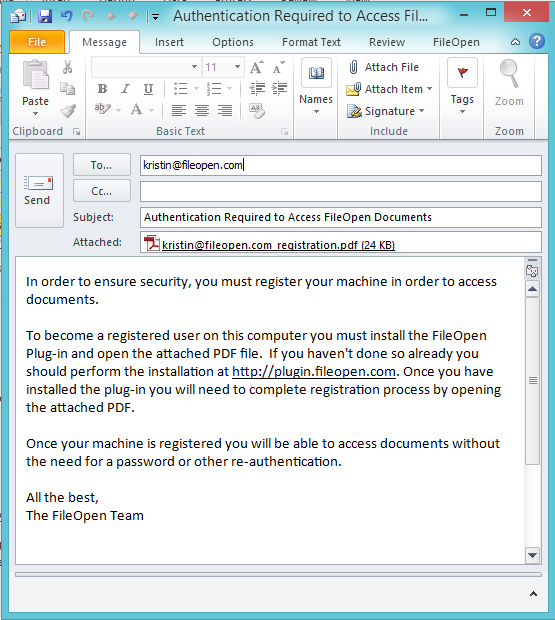Open Outlook Help question mark

[x=537, y=41]
